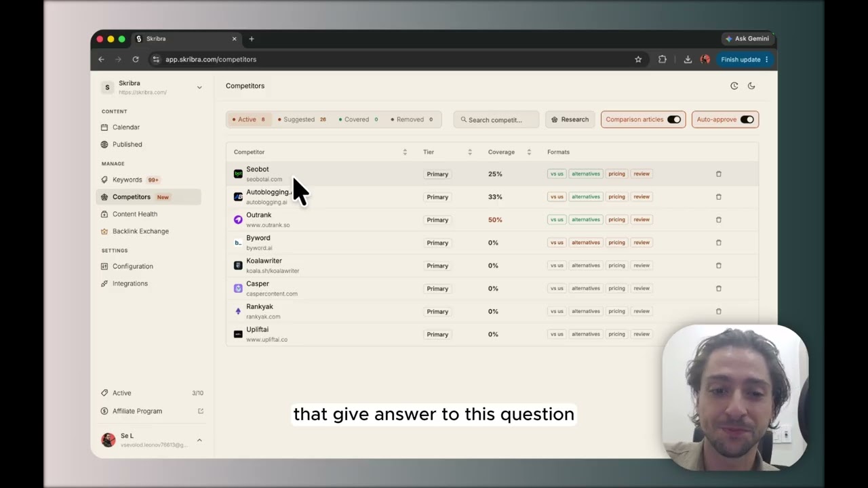Open the Chrome profile avatar
Viewport: 868px width, 488px height.
[x=705, y=60]
